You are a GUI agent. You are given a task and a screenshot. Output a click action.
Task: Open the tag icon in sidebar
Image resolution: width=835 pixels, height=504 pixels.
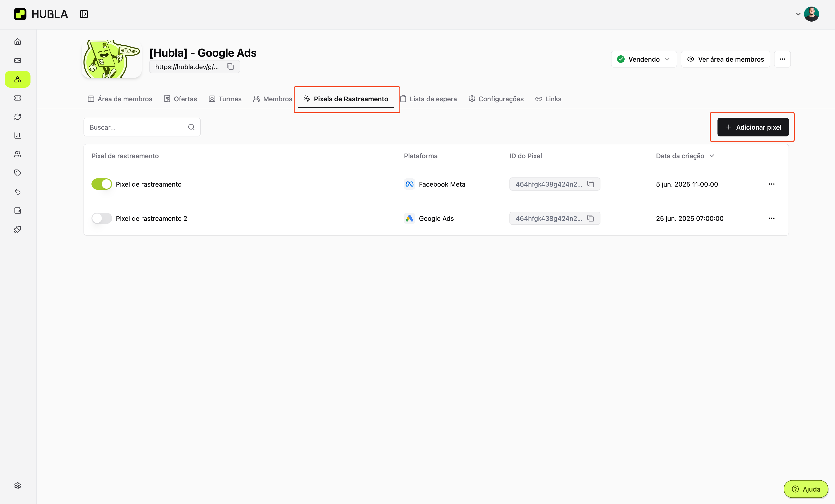pos(18,173)
